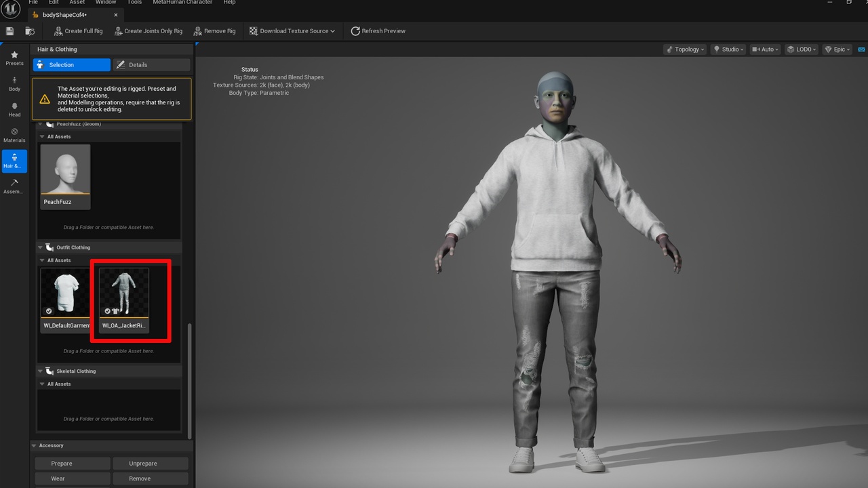The width and height of the screenshot is (868, 488).
Task: Open the Epic quality dropdown
Action: (837, 49)
